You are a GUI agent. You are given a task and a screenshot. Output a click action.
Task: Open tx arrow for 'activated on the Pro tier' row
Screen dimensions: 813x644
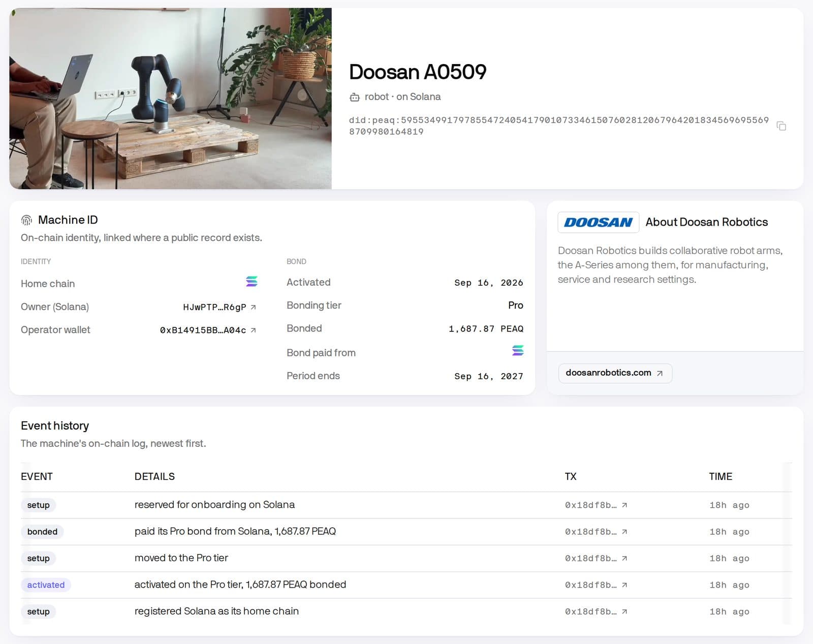point(624,585)
